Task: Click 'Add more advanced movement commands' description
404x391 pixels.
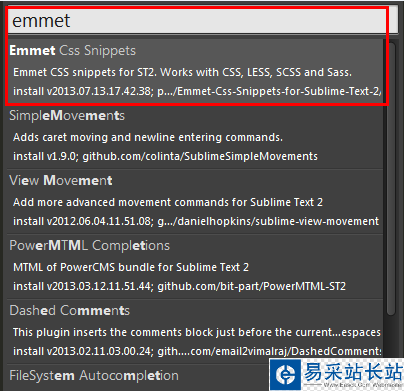Action: coord(168,202)
